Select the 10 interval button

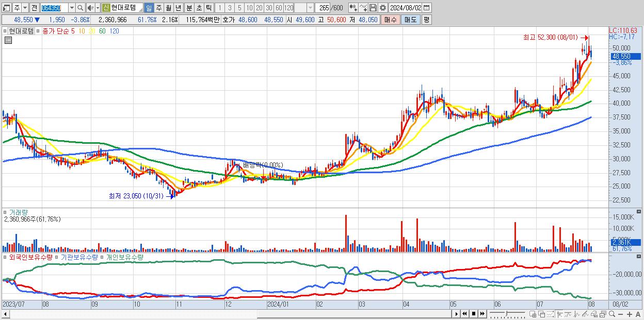pos(249,8)
